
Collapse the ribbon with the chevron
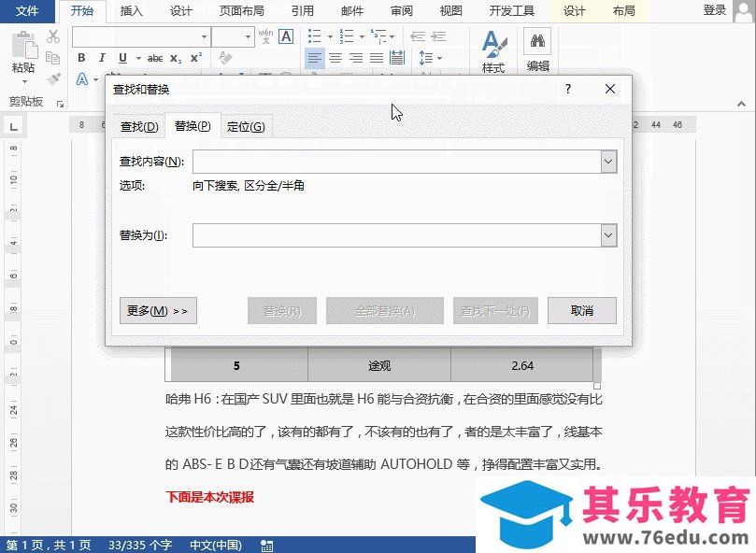point(742,104)
